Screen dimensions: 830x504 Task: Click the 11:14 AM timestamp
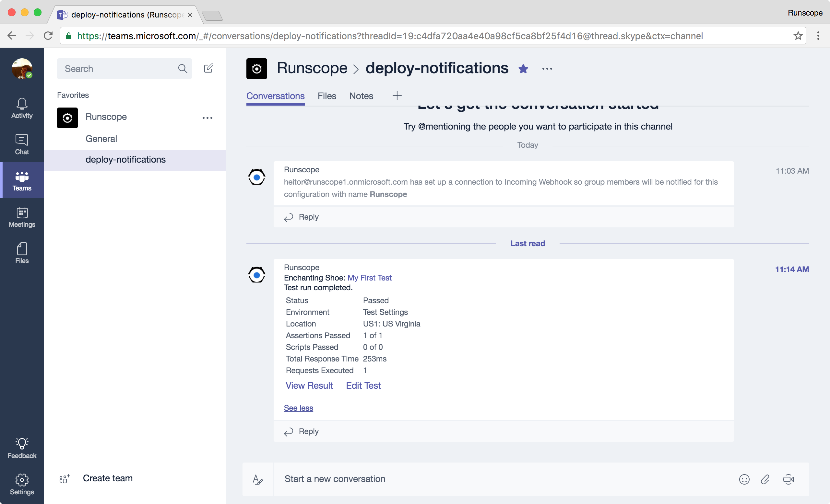point(792,269)
